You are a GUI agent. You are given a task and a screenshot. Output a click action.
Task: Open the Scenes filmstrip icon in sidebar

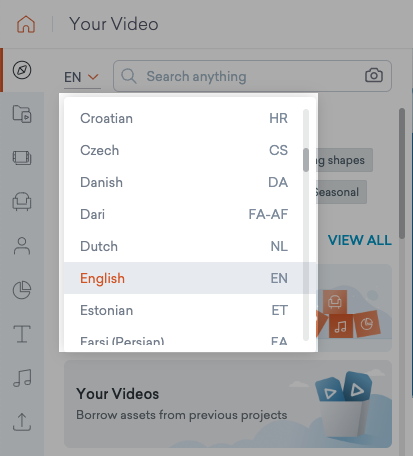click(x=22, y=158)
